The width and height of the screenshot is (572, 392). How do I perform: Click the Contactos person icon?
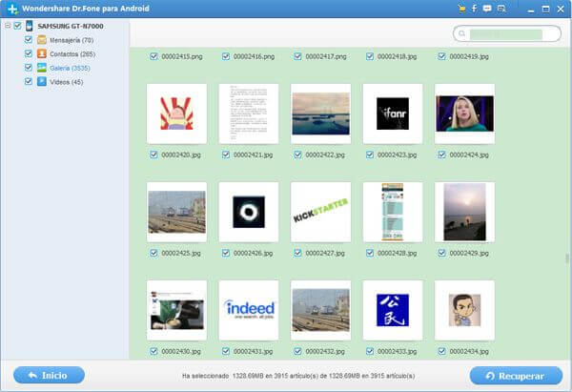pos(41,54)
